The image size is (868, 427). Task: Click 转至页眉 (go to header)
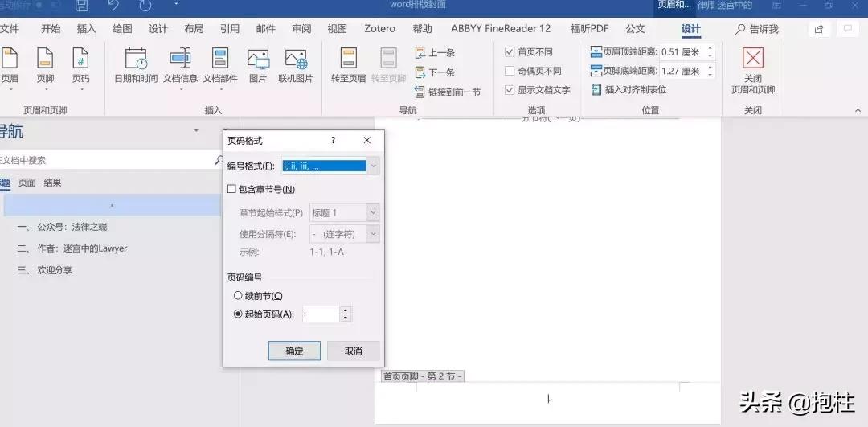(348, 65)
